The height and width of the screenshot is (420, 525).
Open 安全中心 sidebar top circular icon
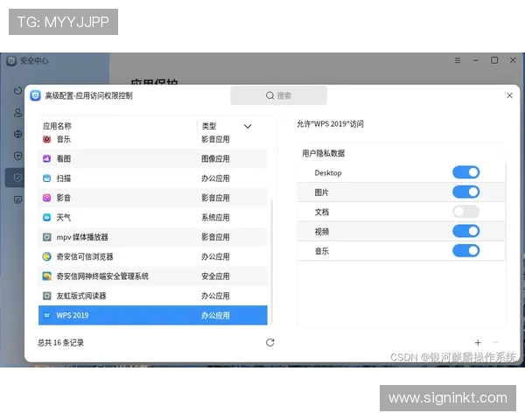point(18,90)
